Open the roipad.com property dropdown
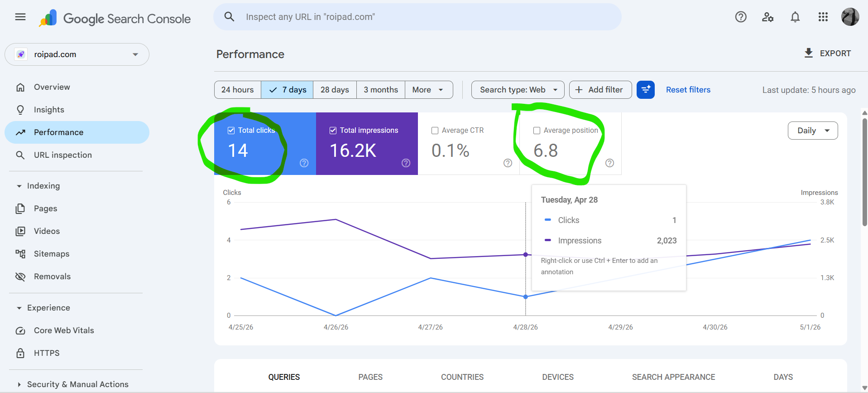868x393 pixels. point(77,54)
